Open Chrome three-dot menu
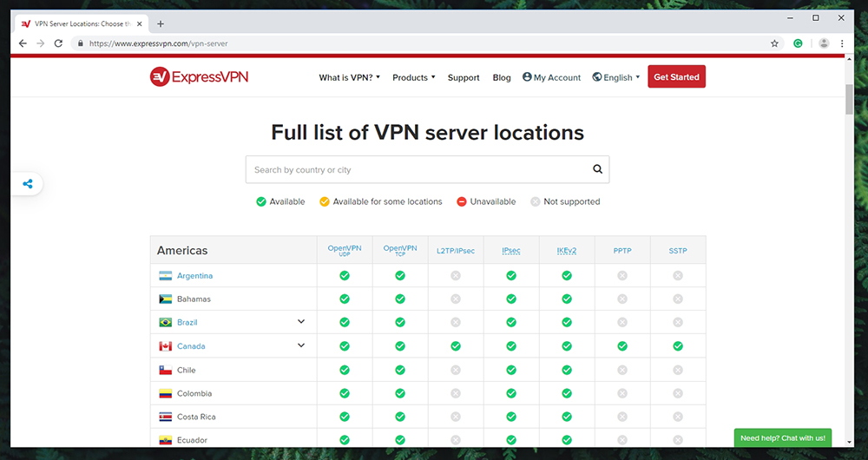This screenshot has width=868, height=460. 842,43
